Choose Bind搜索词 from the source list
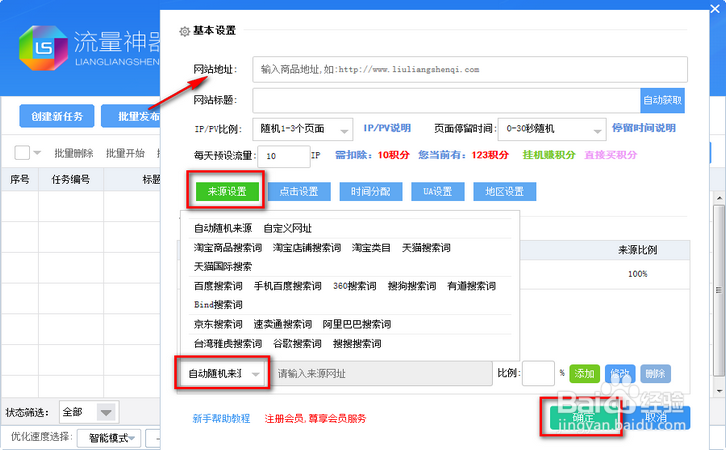726x450 pixels. [x=218, y=305]
